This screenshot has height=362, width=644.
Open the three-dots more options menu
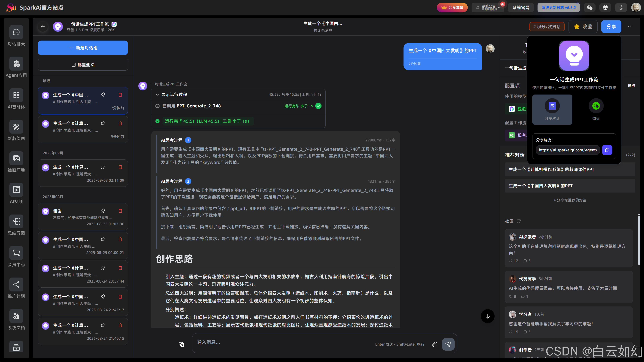pyautogui.click(x=630, y=26)
